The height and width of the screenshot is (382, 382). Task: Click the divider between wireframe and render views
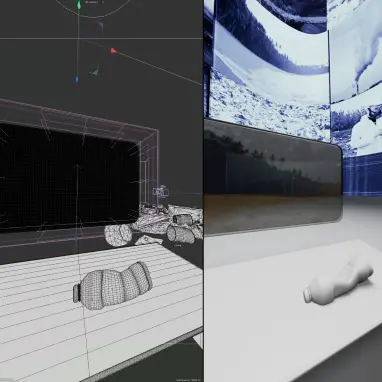(x=203, y=191)
